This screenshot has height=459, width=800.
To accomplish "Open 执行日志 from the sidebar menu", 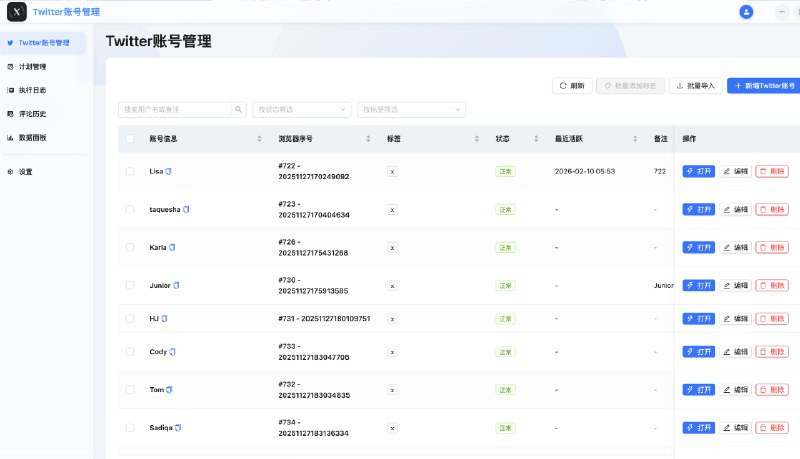I will click(x=32, y=90).
